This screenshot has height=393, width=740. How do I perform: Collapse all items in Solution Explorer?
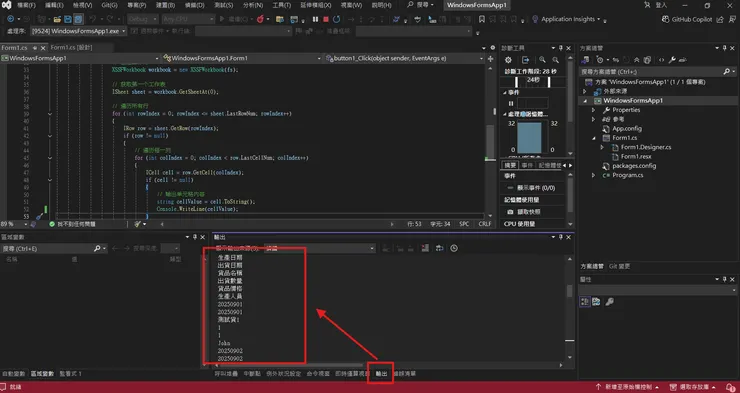(637, 60)
